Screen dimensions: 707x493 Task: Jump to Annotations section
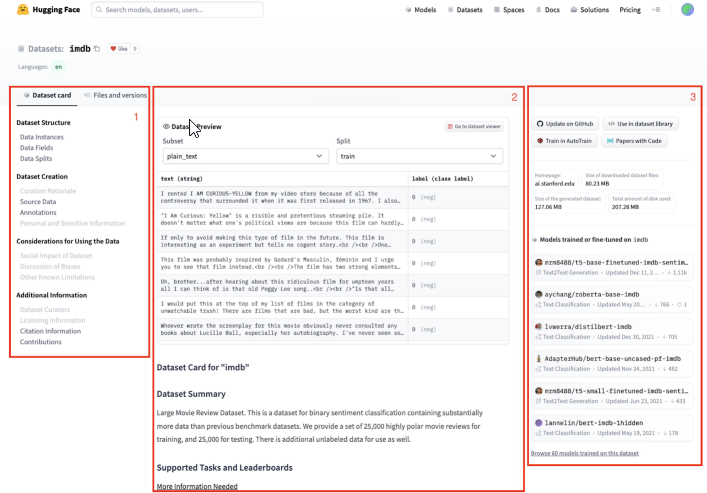click(x=38, y=212)
